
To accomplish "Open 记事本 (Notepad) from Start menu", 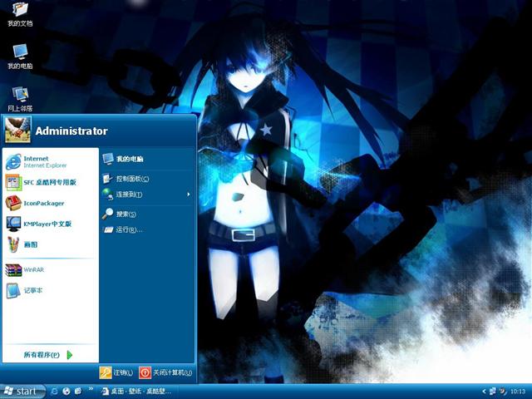I will [33, 290].
